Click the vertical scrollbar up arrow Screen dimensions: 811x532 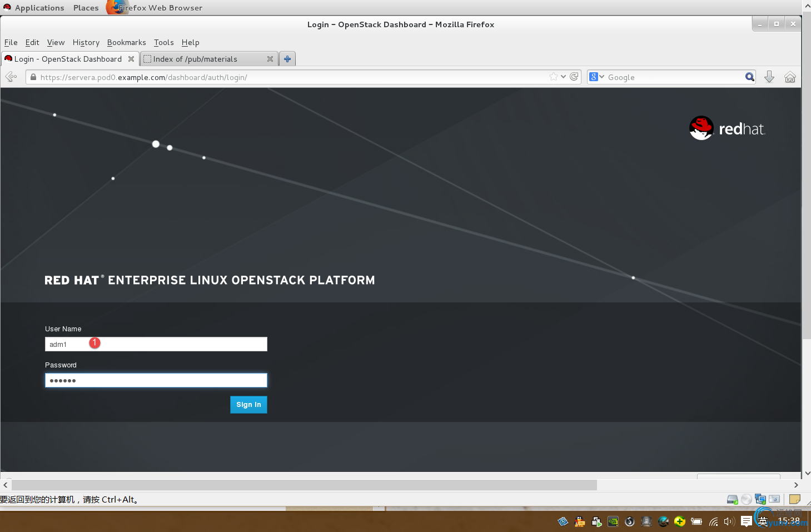[x=807, y=6]
